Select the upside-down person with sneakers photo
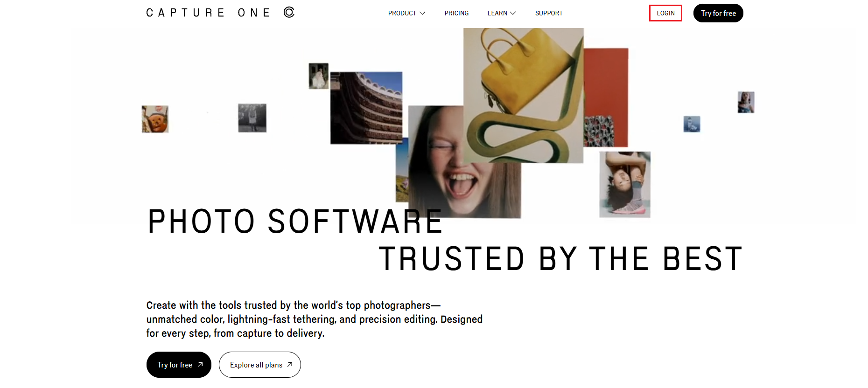Image resolution: width=868 pixels, height=388 pixels. (x=625, y=184)
